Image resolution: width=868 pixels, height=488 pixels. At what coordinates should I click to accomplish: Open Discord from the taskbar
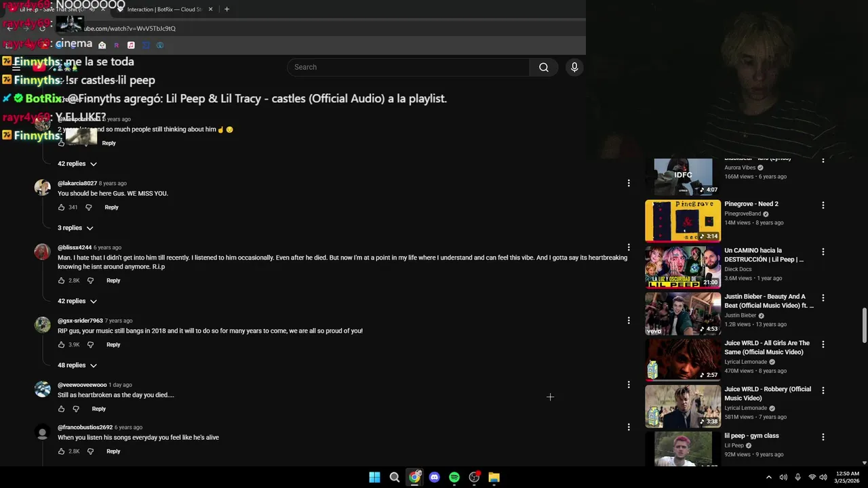click(434, 477)
